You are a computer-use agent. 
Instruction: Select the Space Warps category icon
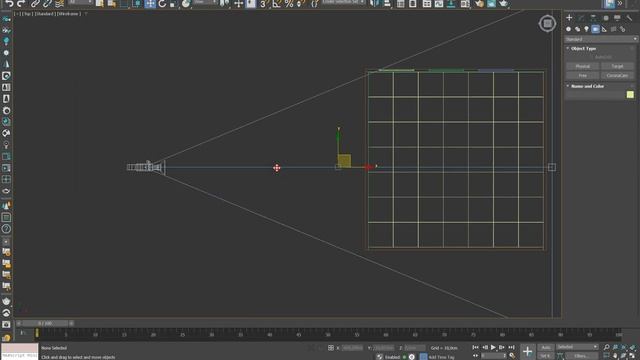pos(613,29)
